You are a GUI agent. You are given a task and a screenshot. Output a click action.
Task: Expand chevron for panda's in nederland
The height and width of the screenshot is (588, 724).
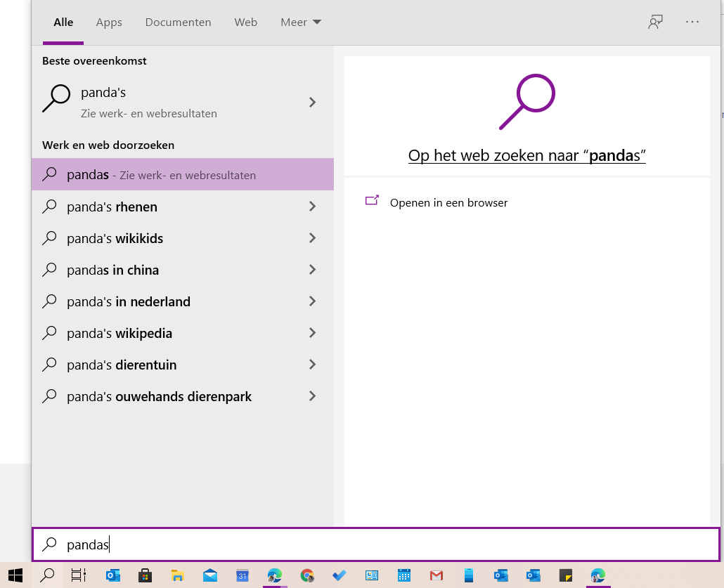click(313, 301)
